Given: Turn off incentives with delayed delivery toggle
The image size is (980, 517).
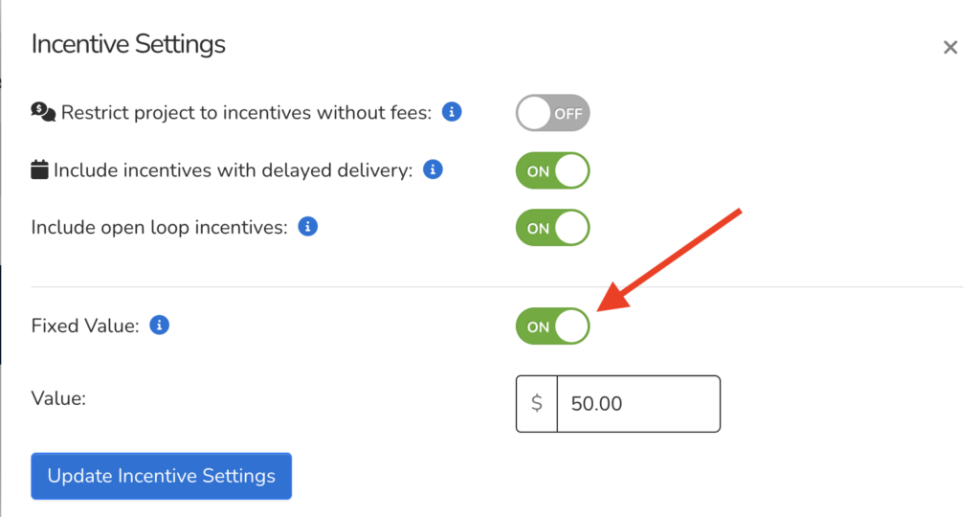Looking at the screenshot, I should click(x=552, y=171).
